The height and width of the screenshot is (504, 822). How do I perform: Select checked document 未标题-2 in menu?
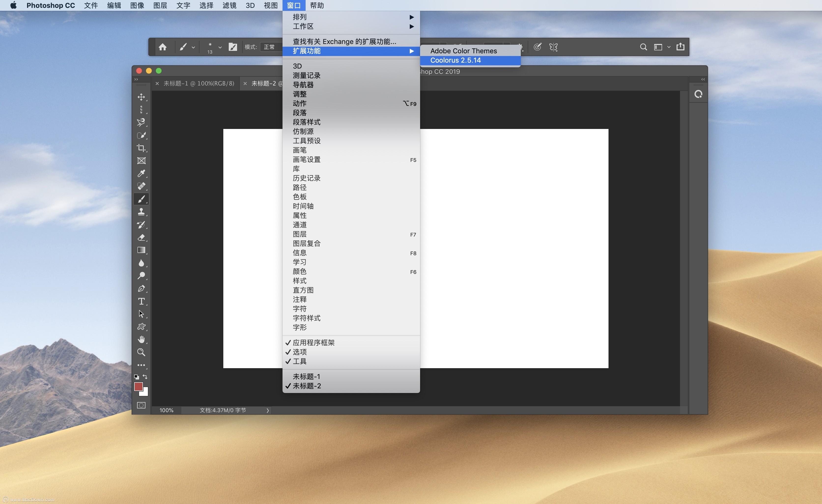pyautogui.click(x=351, y=386)
